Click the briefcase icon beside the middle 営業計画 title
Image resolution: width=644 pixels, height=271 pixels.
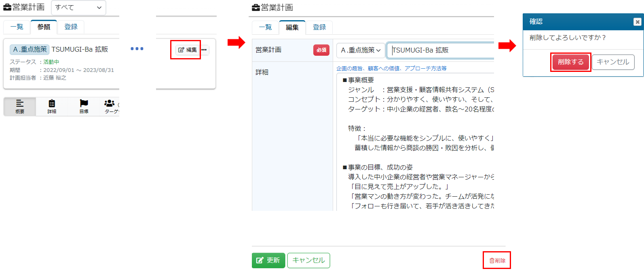[x=256, y=7]
